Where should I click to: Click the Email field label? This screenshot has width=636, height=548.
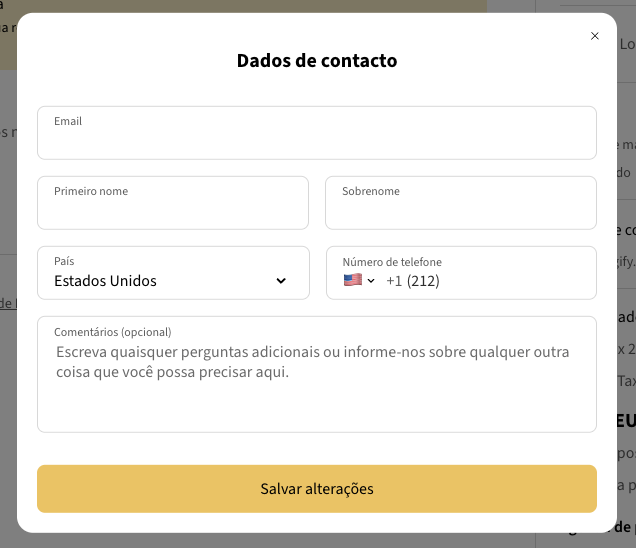point(68,121)
